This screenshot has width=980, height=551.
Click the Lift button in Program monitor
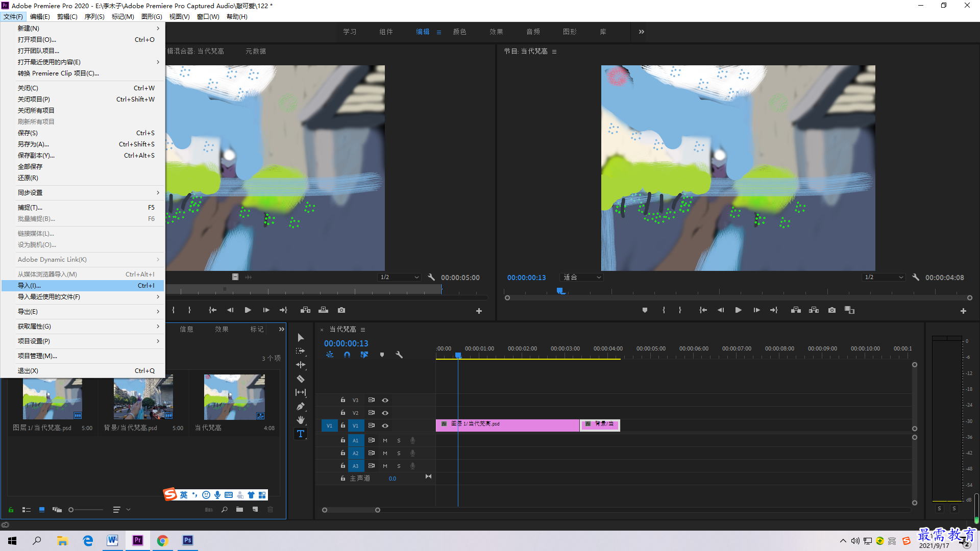point(796,310)
